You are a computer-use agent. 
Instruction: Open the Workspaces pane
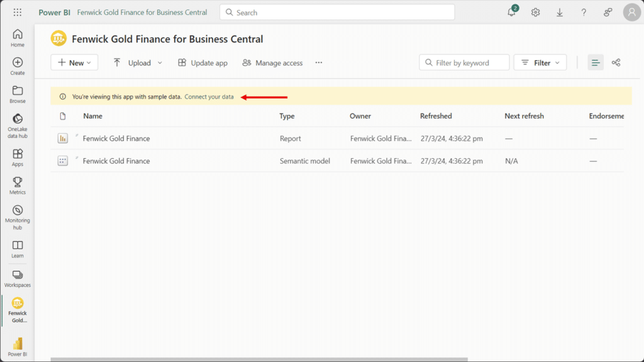(x=17, y=278)
